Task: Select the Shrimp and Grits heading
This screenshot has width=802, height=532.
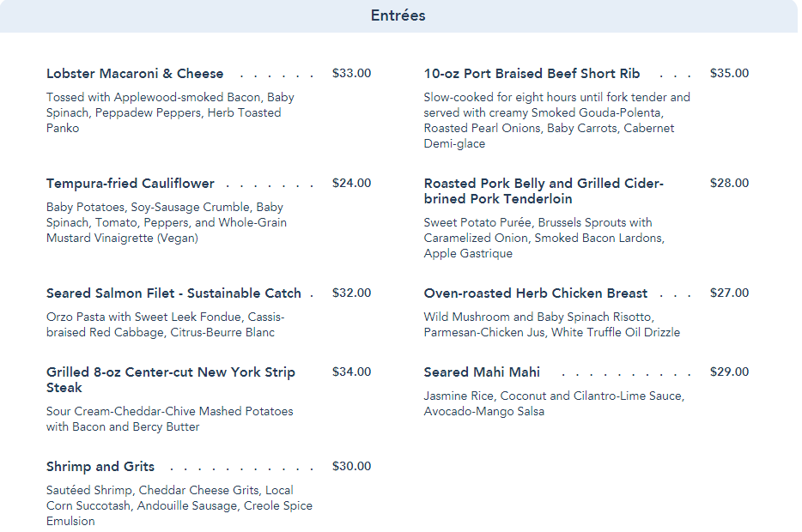Action: (100, 467)
